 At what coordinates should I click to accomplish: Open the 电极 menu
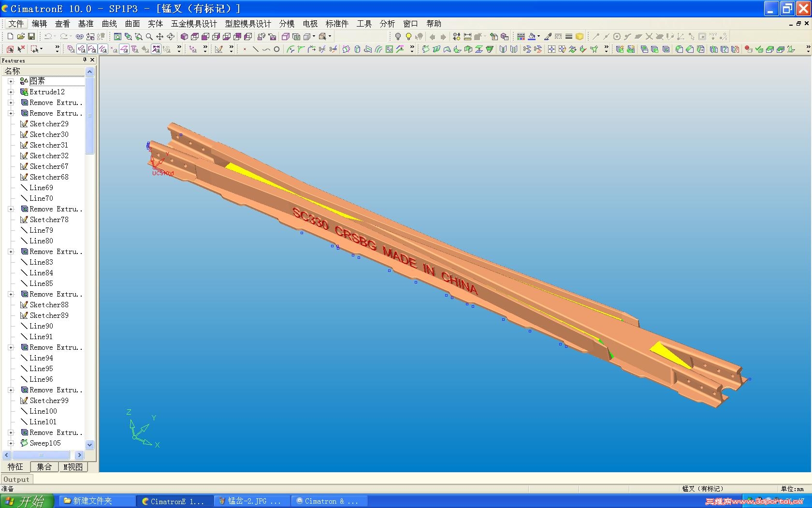pos(310,24)
